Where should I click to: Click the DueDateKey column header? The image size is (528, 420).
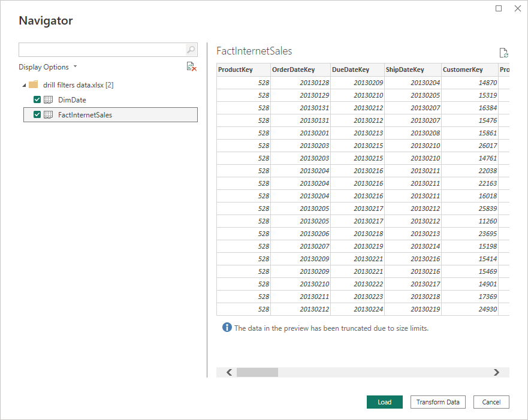tap(357, 70)
